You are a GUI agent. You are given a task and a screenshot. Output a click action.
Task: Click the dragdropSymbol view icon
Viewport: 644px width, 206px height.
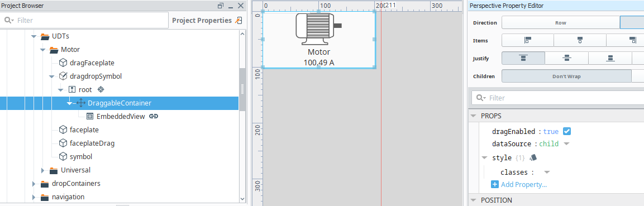(63, 76)
